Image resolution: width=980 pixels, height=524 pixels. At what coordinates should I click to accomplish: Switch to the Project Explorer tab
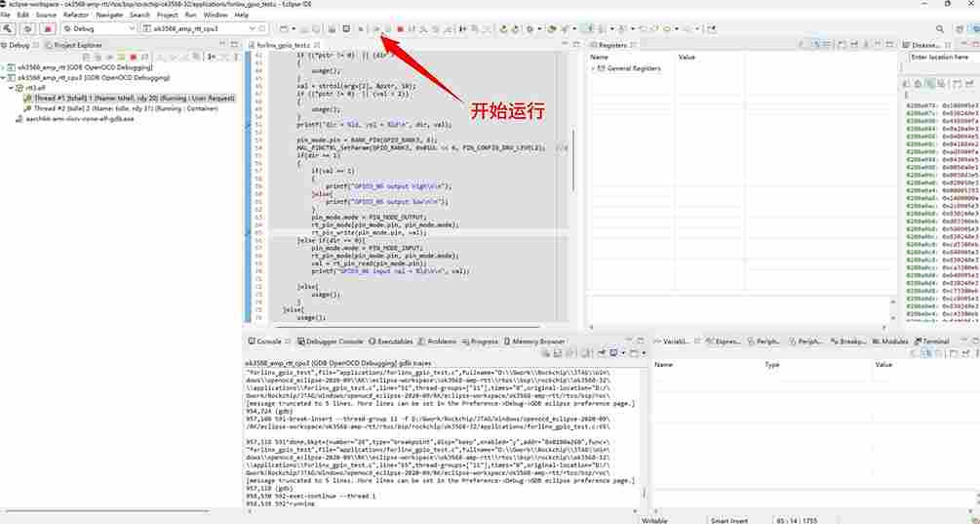[77, 46]
